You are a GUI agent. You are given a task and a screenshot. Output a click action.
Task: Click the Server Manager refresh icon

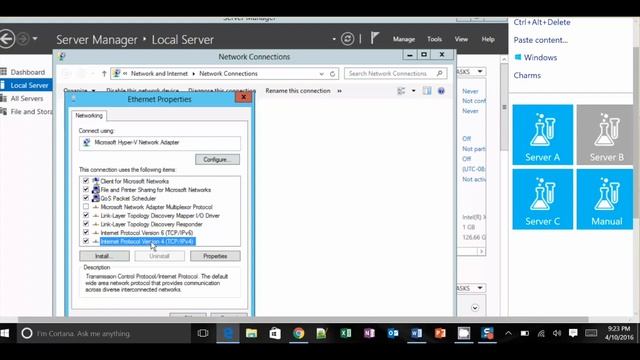tap(347, 39)
